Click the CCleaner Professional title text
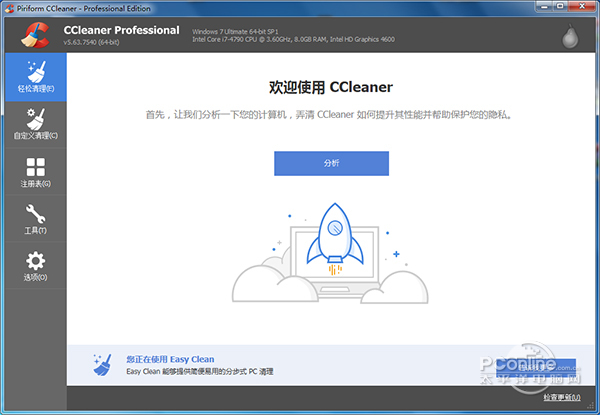The height and width of the screenshot is (415, 600). coord(121,30)
